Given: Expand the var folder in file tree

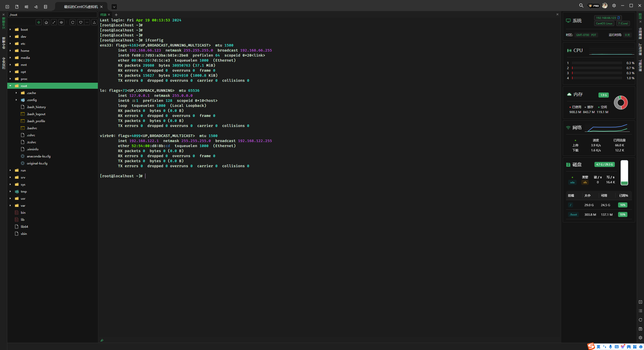Looking at the screenshot, I should 10,205.
